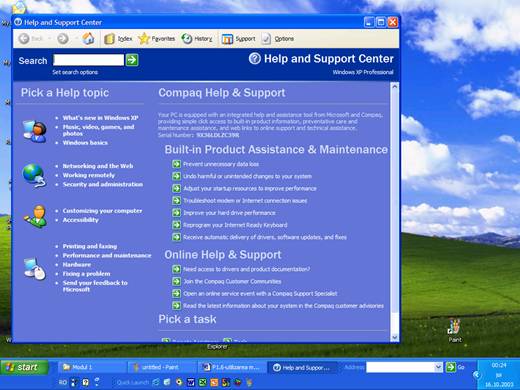The width and height of the screenshot is (520, 390).
Task: Click the green search Go arrow
Action: [132, 60]
